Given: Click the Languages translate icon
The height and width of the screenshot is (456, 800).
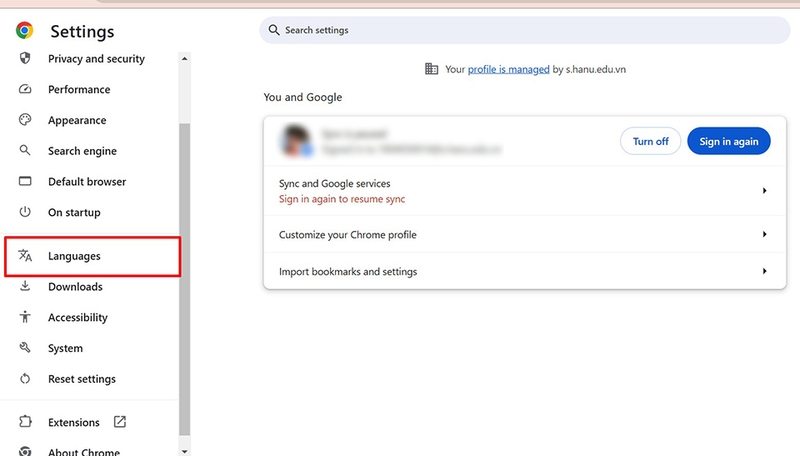Looking at the screenshot, I should tap(25, 256).
